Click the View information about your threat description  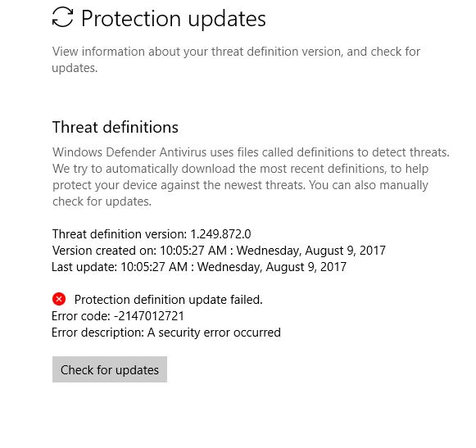236,60
